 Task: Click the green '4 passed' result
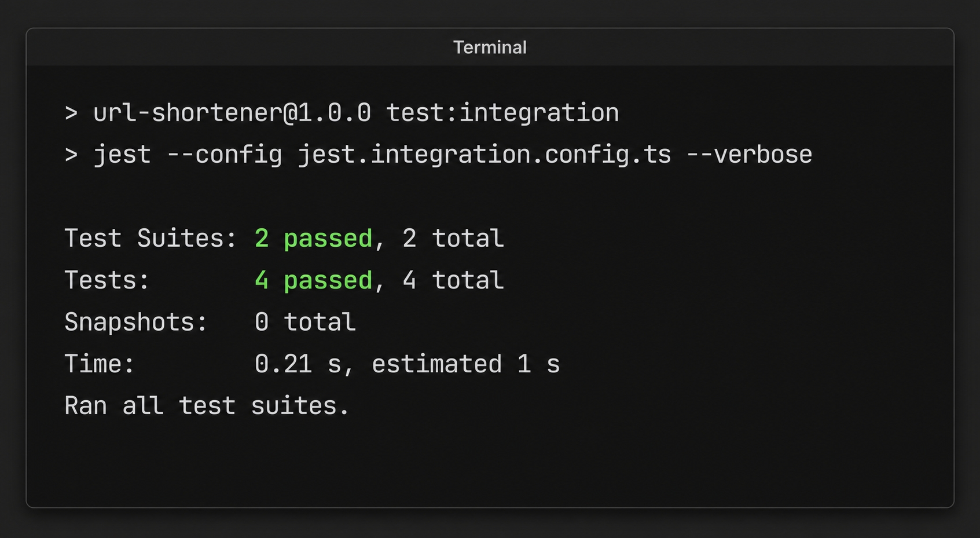[x=313, y=281]
